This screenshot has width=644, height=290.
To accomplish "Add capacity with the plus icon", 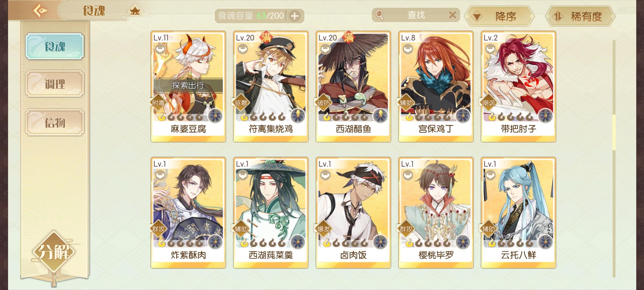I will point(295,16).
